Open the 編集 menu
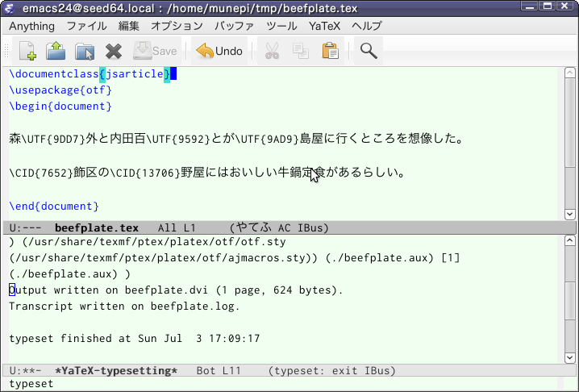579x392 pixels. (129, 26)
